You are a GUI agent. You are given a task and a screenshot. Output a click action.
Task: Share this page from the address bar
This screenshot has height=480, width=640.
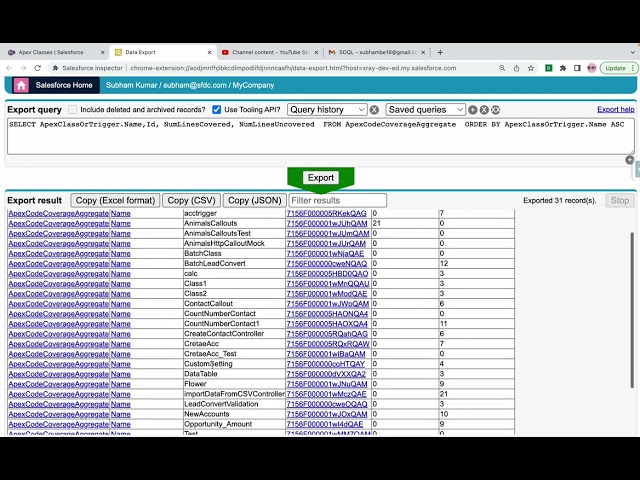coord(516,68)
